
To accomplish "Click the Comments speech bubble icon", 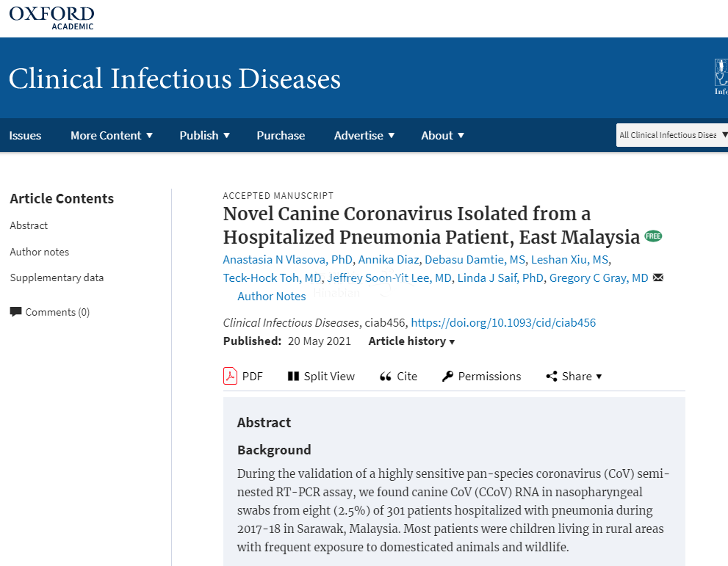I will click(x=15, y=312).
